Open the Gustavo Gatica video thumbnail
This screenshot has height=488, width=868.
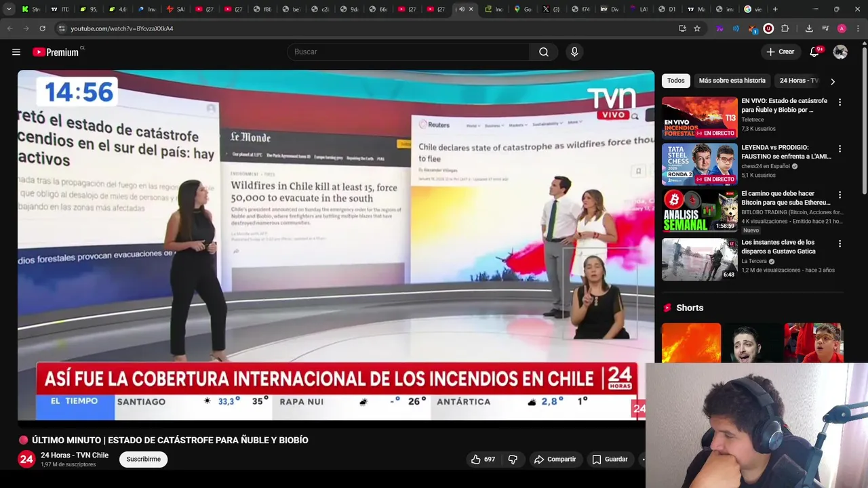click(699, 259)
